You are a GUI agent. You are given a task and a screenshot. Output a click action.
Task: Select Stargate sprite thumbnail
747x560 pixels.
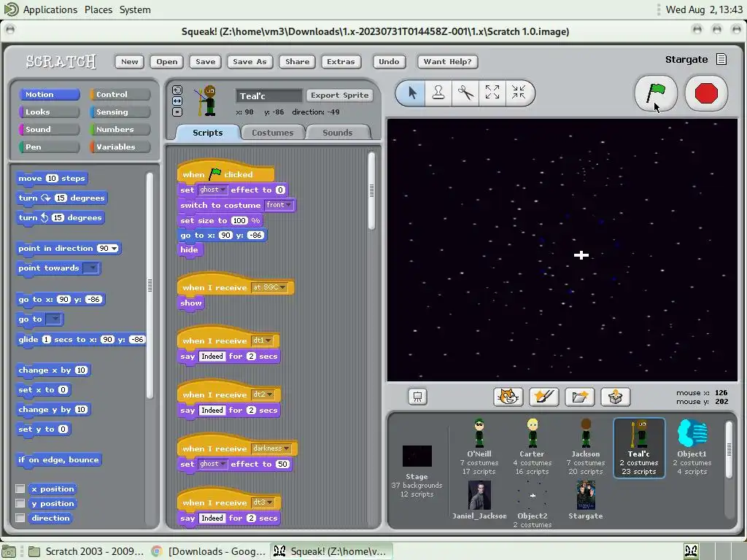586,500
